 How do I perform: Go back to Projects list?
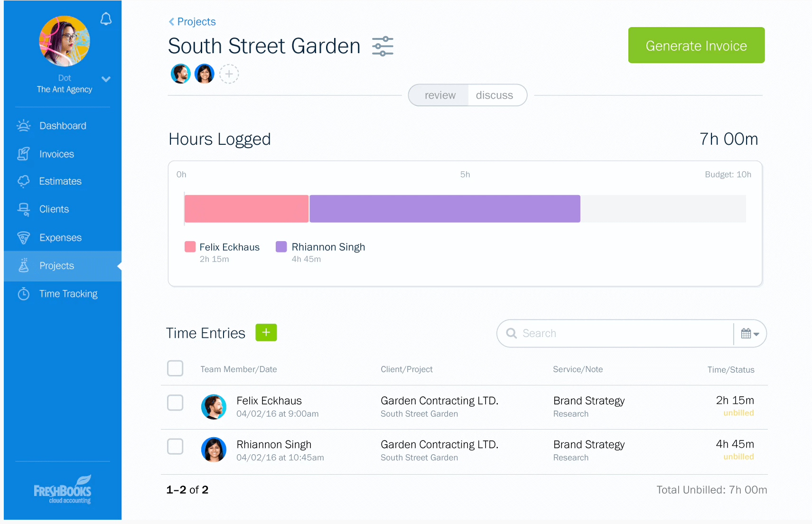(192, 22)
